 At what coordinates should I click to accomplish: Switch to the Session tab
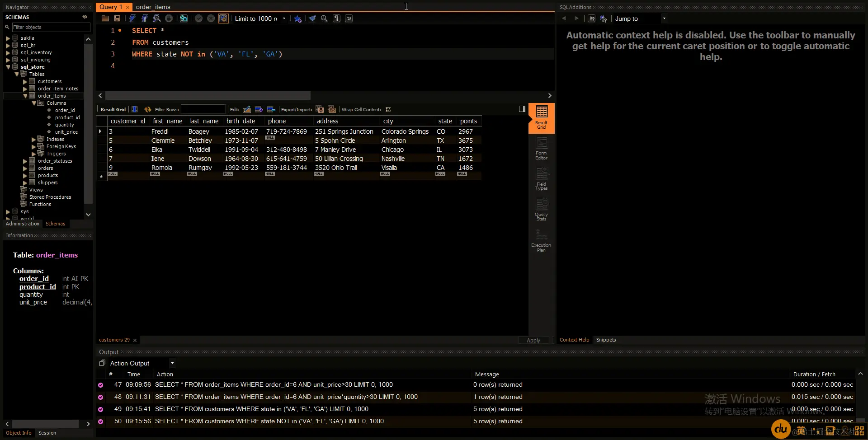point(47,433)
